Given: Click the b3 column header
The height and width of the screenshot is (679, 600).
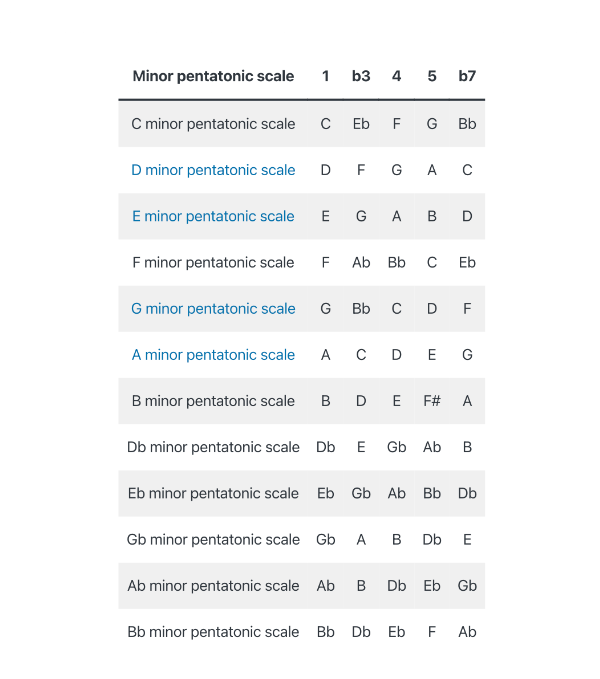Looking at the screenshot, I should (x=361, y=76).
